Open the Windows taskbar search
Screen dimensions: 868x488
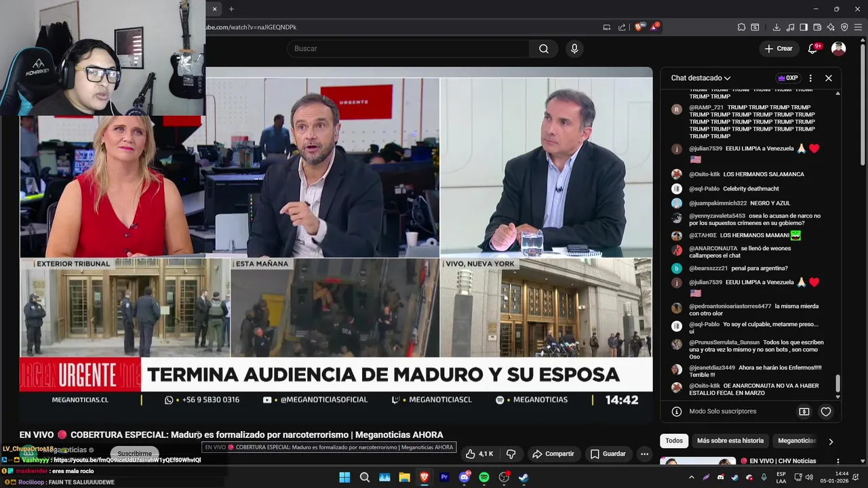365,477
